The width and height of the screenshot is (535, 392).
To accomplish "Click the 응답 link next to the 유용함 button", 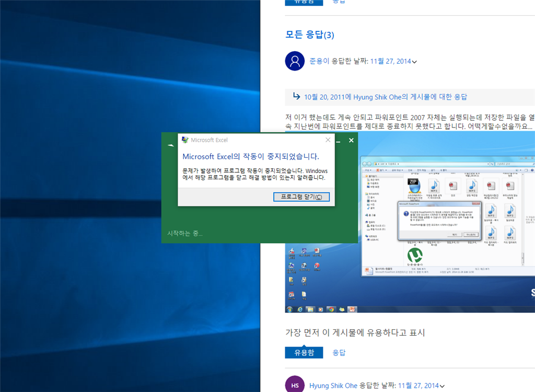I will click(x=339, y=352).
